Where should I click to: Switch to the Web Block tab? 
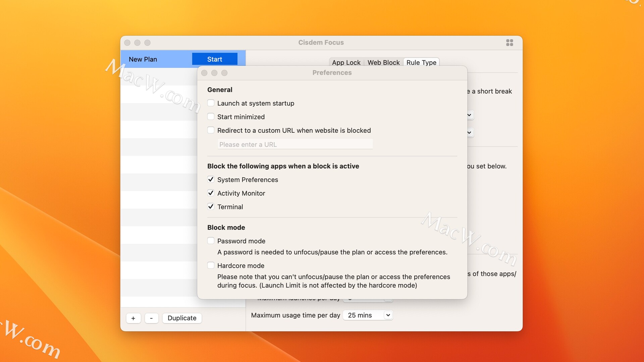(383, 62)
